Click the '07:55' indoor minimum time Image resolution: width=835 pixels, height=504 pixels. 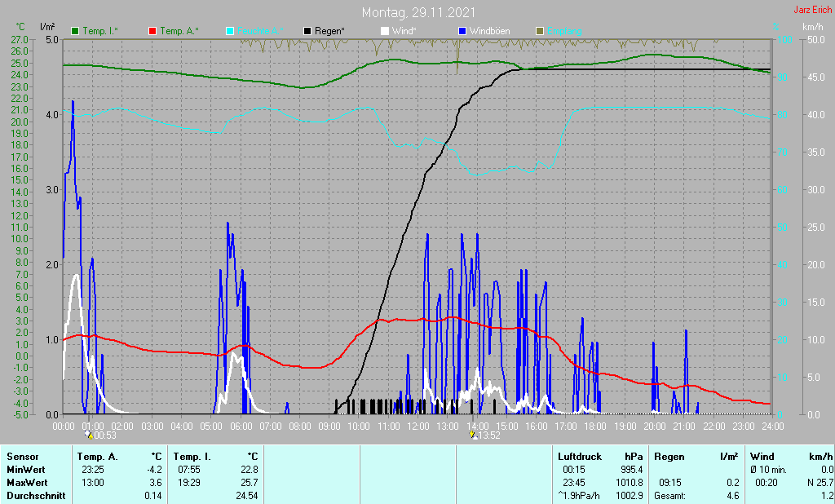coord(188,470)
